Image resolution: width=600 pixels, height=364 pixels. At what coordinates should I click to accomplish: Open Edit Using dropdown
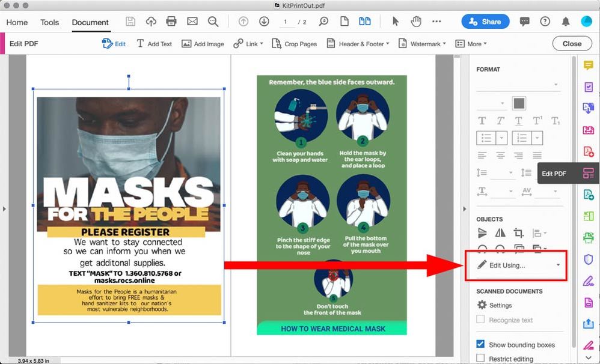coord(518,265)
